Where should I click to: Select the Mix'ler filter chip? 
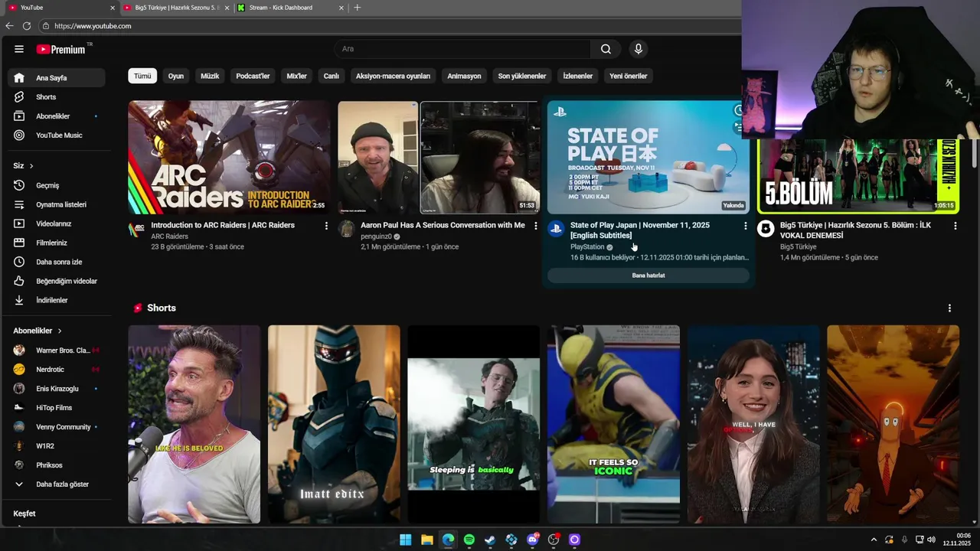(x=296, y=76)
